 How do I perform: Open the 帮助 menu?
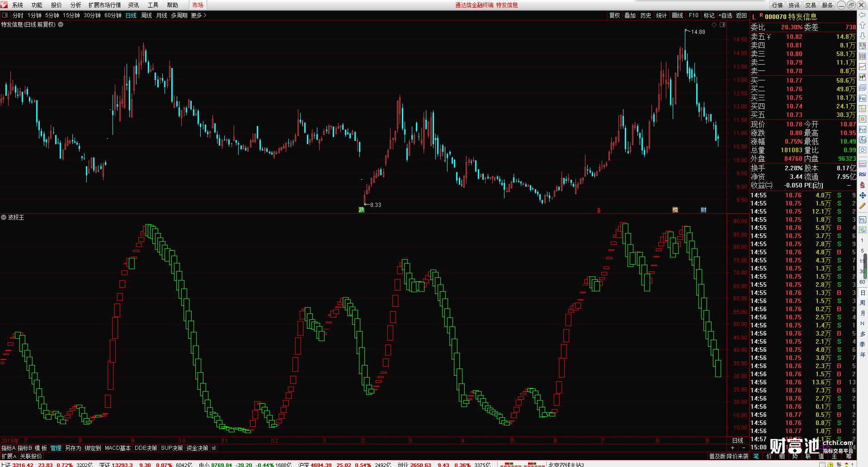(173, 5)
